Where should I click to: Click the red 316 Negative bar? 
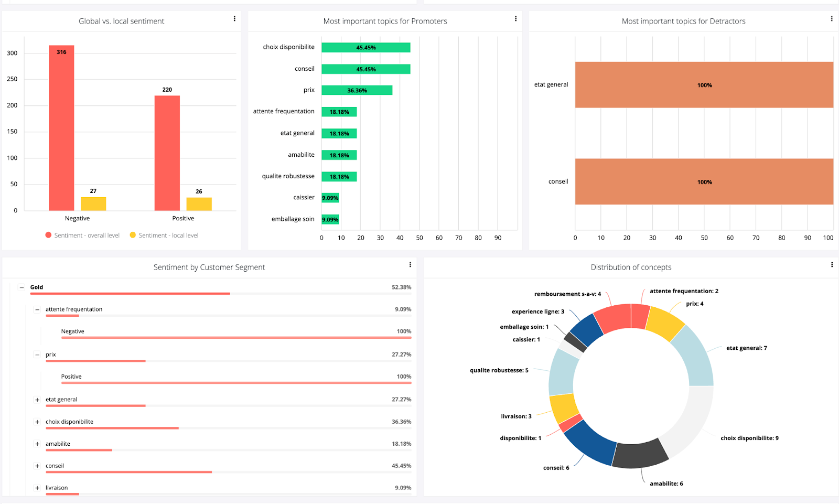pyautogui.click(x=61, y=128)
